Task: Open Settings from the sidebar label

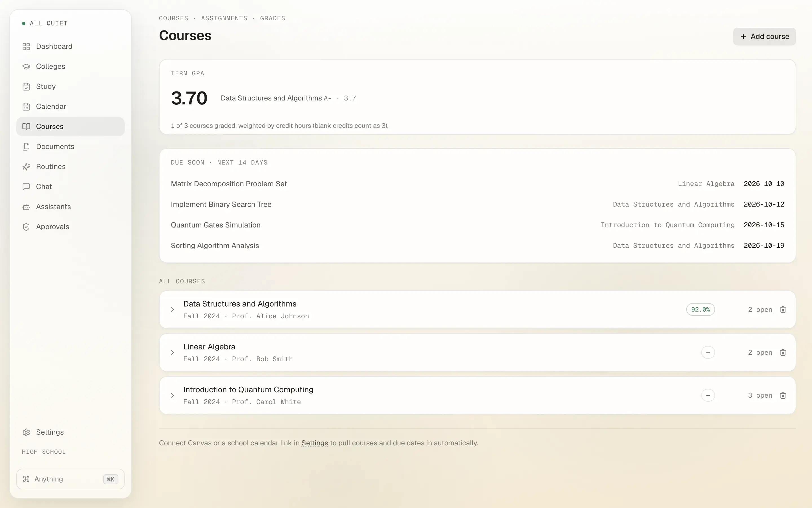Action: click(x=50, y=432)
